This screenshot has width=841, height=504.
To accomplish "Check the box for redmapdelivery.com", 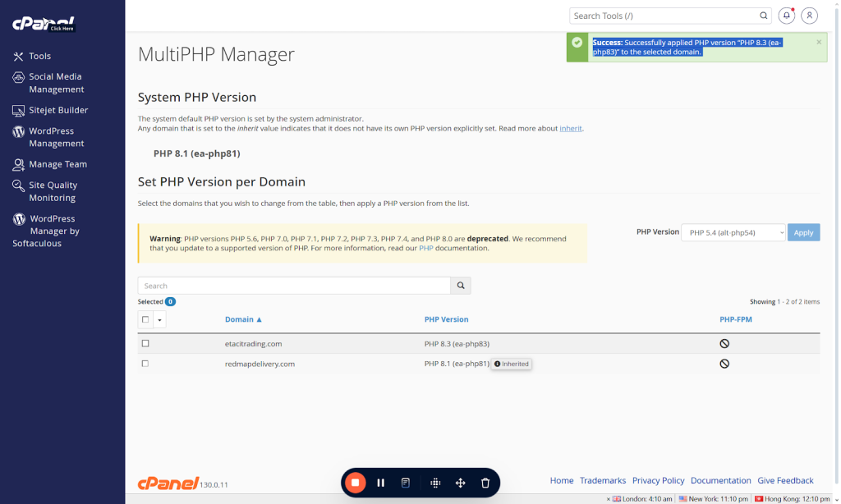I will (x=145, y=364).
